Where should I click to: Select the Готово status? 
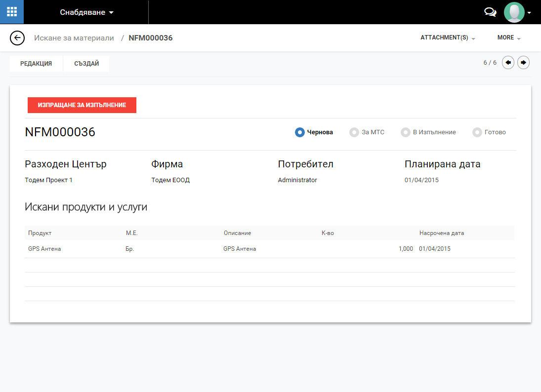pos(489,132)
